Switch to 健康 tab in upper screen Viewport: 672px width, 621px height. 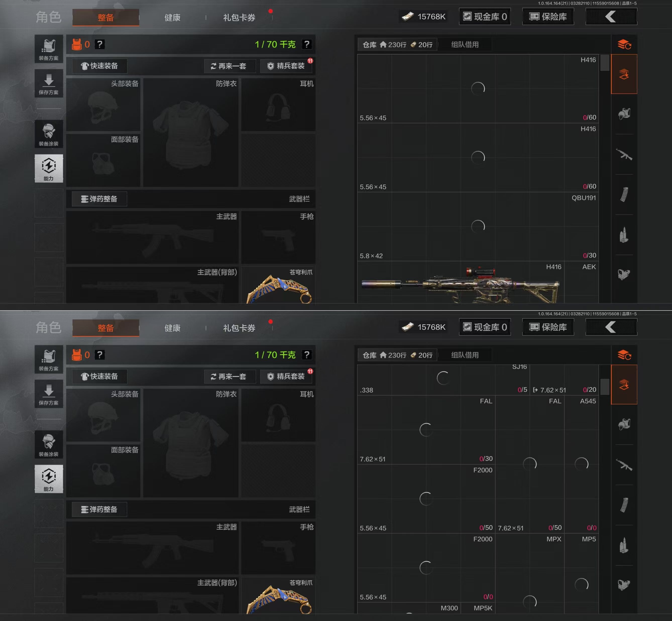[x=172, y=18]
